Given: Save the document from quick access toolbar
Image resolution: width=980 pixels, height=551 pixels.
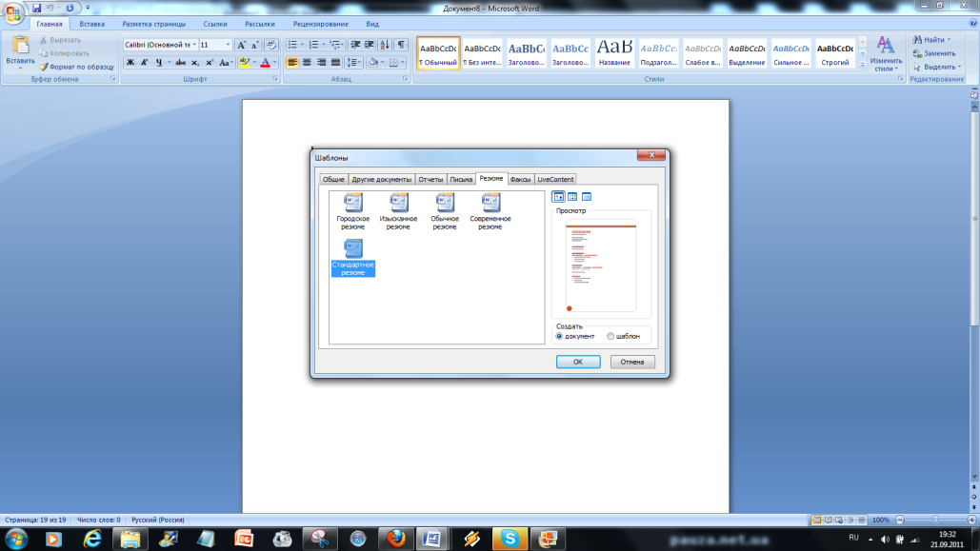Looking at the screenshot, I should coord(36,9).
